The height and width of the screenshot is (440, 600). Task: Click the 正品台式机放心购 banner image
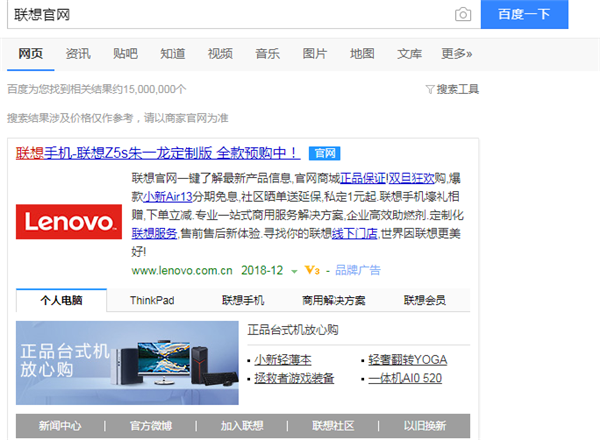125,355
